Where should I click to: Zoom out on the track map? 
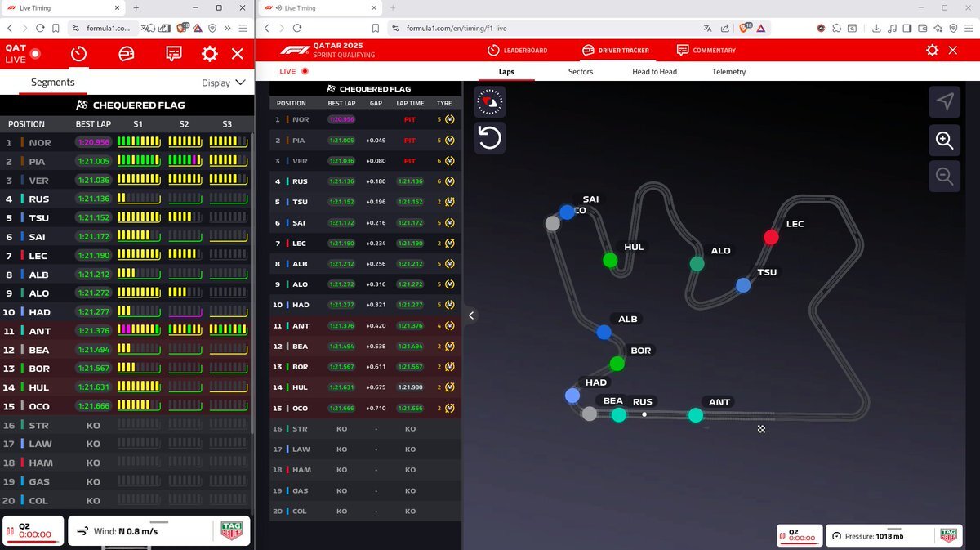pos(945,176)
